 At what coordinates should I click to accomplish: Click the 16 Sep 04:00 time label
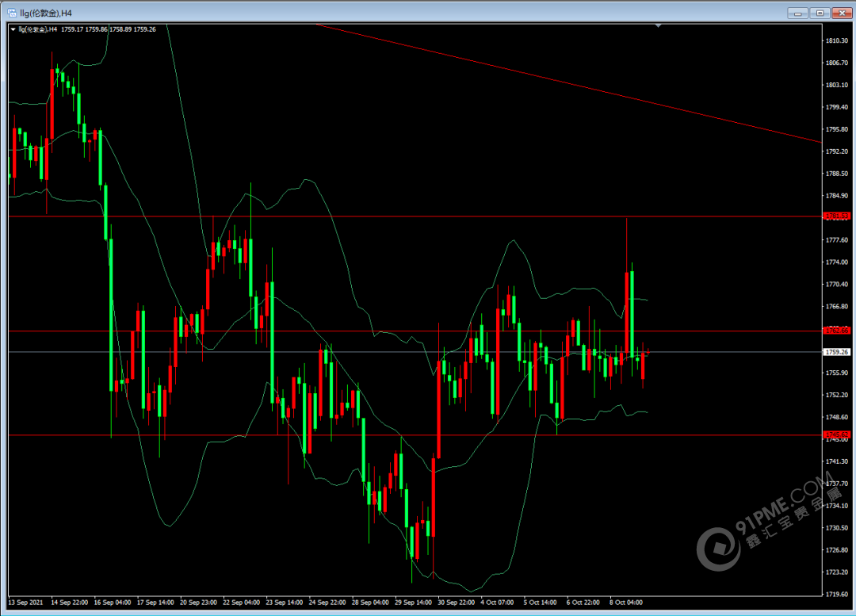coord(113,603)
